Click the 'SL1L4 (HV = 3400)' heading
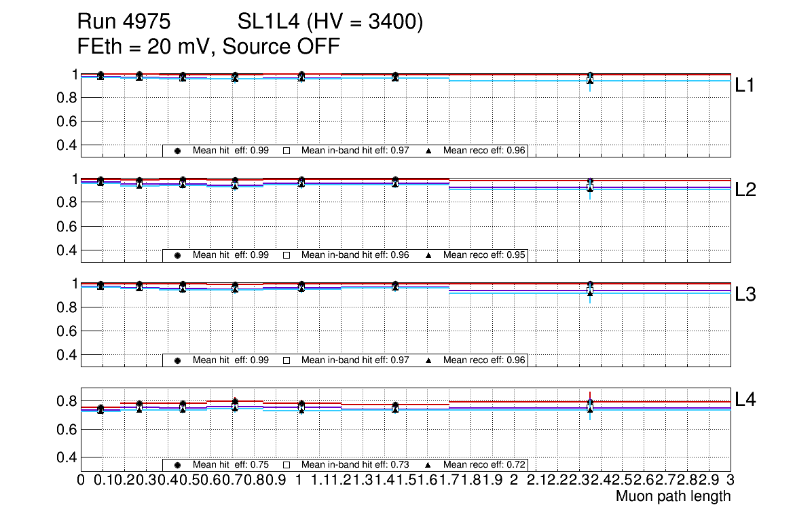This screenshot has height=524, width=812. click(x=330, y=22)
